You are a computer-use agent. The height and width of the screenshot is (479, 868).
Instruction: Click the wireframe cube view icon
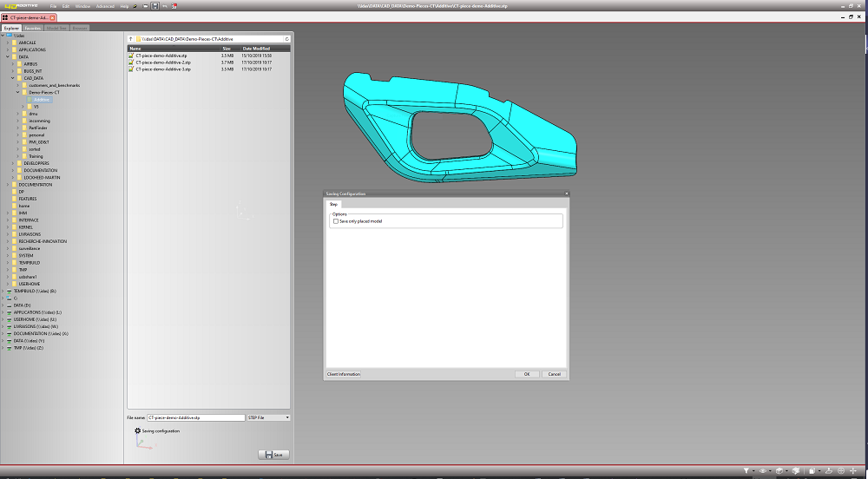tap(779, 470)
